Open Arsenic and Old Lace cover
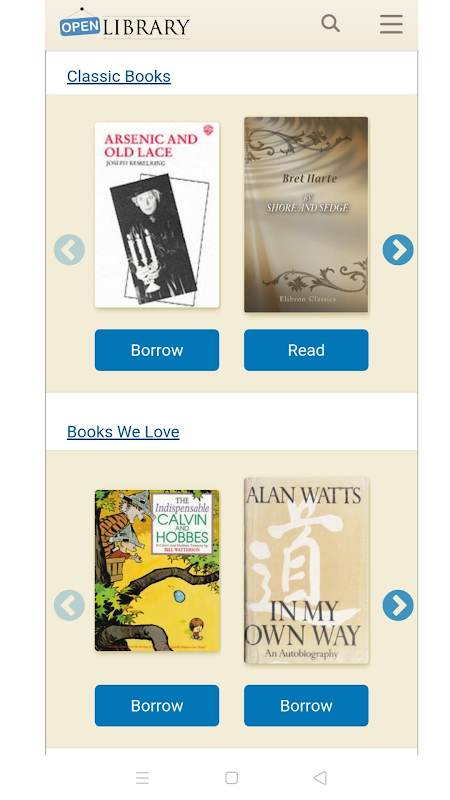This screenshot has height=800, width=450. coord(157,215)
